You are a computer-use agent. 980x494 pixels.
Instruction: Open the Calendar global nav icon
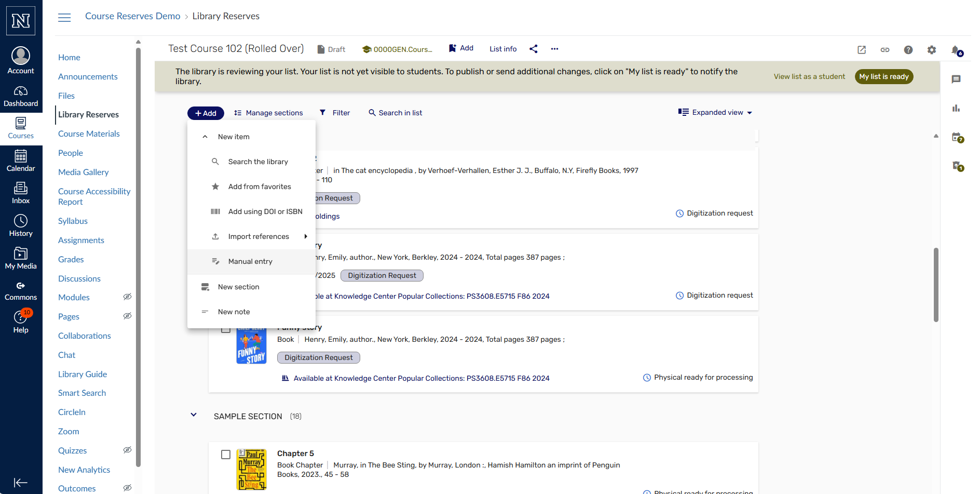21,161
